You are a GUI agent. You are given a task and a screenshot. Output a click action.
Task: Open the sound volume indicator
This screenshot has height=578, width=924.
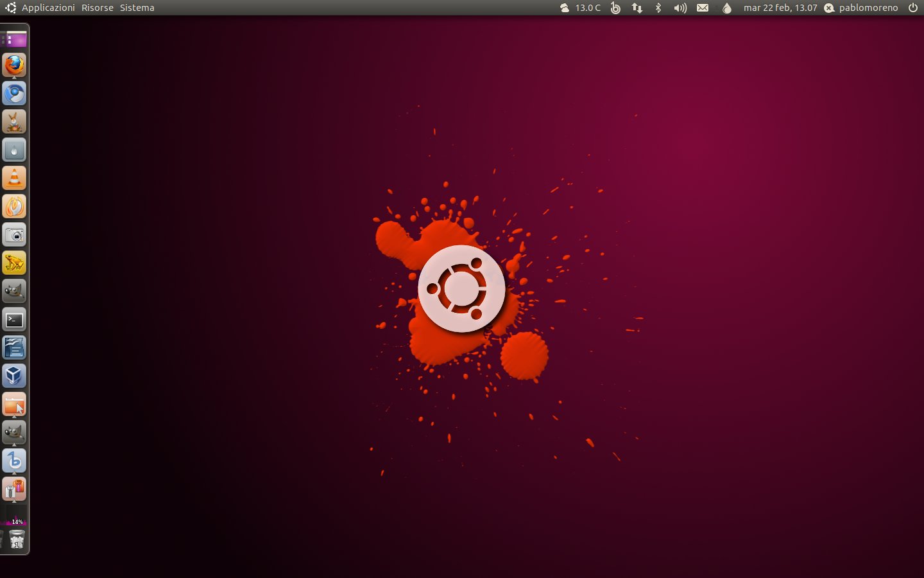coord(680,8)
